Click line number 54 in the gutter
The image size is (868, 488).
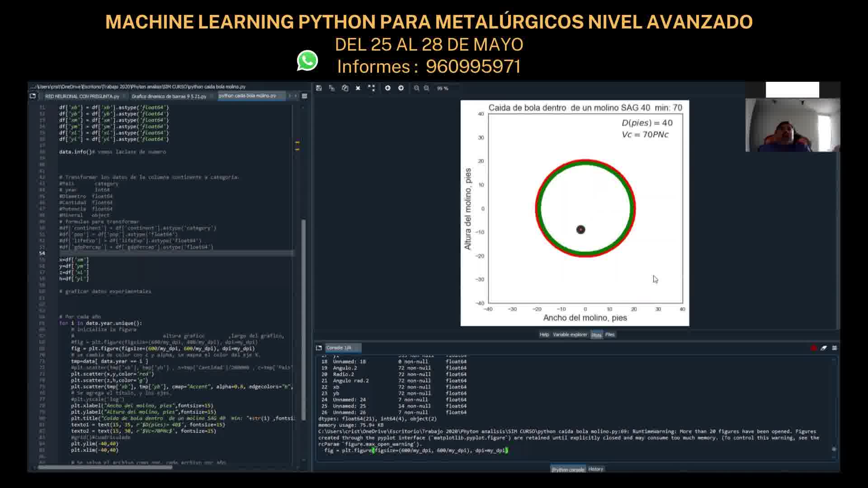42,253
